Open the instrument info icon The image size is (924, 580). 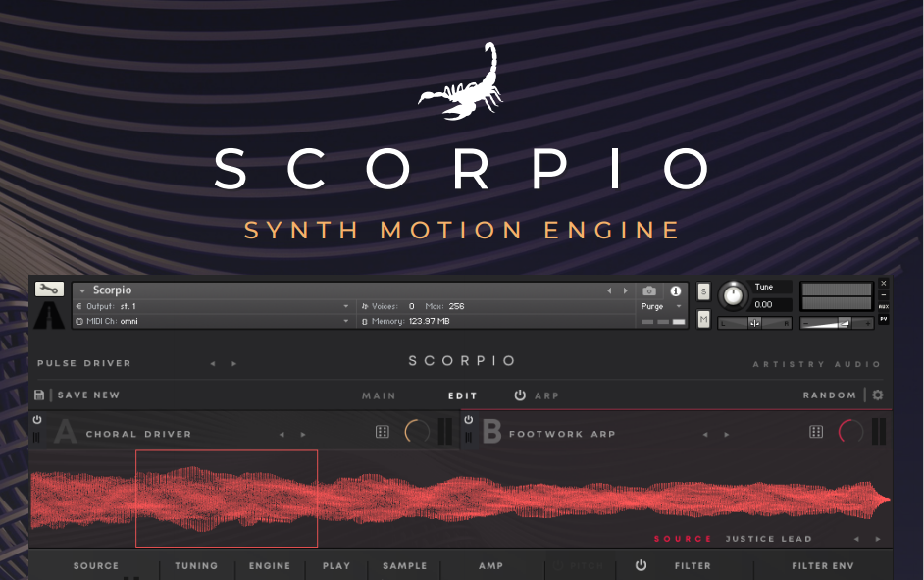[675, 290]
